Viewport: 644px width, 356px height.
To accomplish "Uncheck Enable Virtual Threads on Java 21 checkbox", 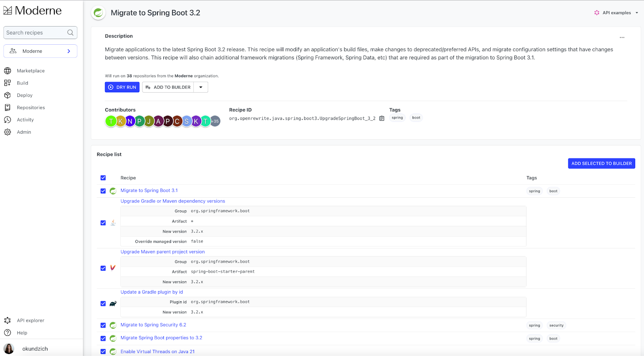I will pos(103,352).
